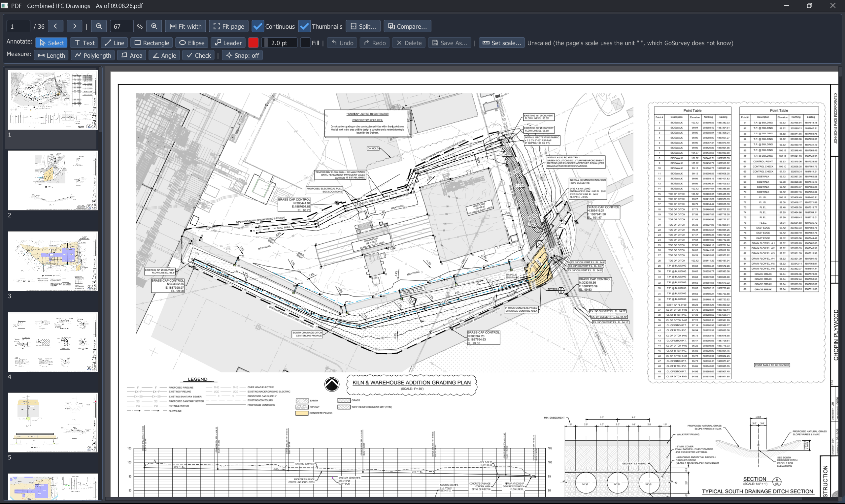Click the CONCRETE PAVING legend swatch
The height and width of the screenshot is (504, 845).
(302, 413)
